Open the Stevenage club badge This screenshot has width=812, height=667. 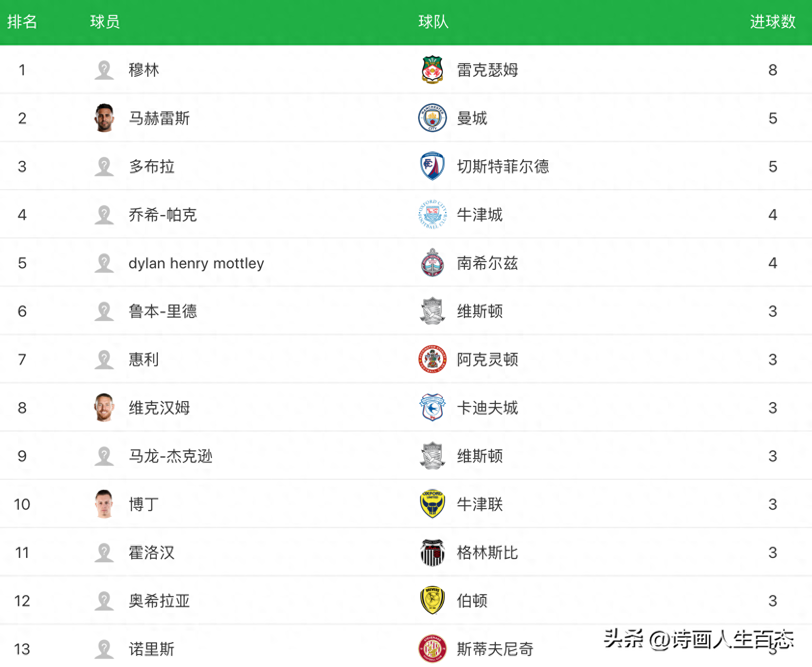coord(432,649)
